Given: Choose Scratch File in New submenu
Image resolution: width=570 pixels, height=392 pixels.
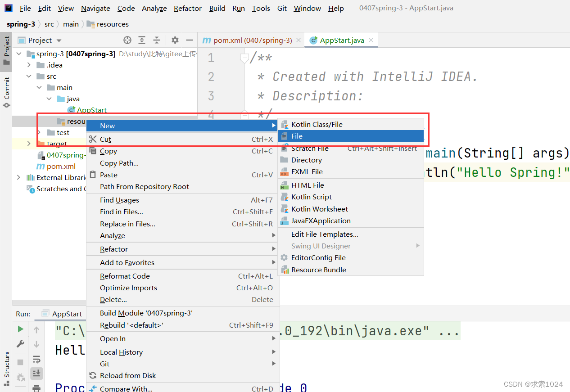Looking at the screenshot, I should pos(351,148).
